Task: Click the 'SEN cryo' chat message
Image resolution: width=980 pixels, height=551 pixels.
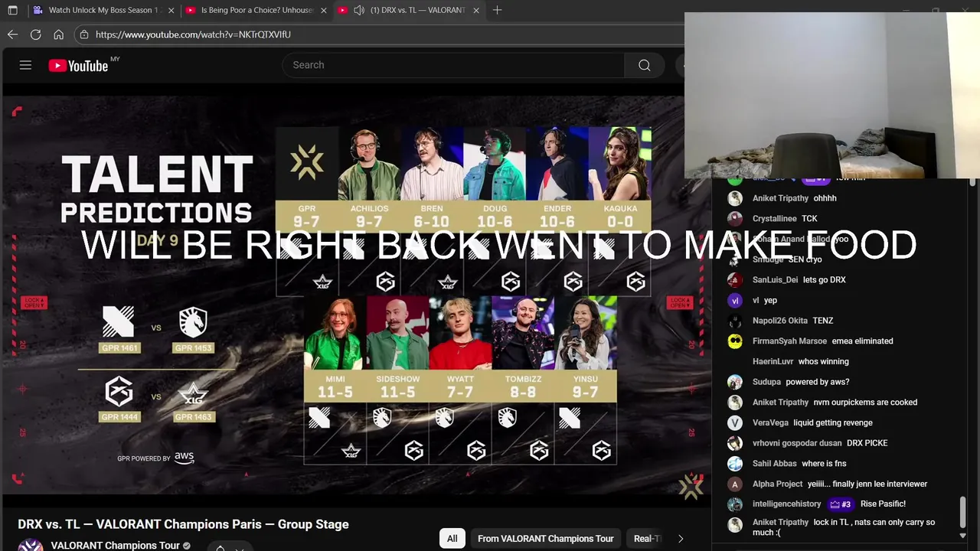Action: click(x=805, y=259)
